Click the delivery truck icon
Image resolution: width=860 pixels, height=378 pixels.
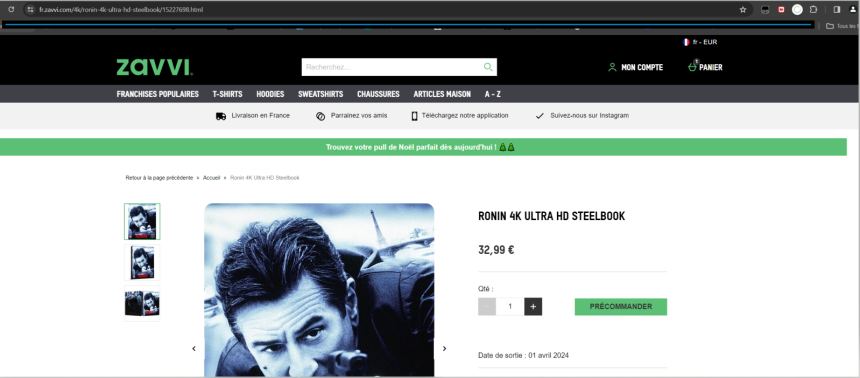coord(221,116)
